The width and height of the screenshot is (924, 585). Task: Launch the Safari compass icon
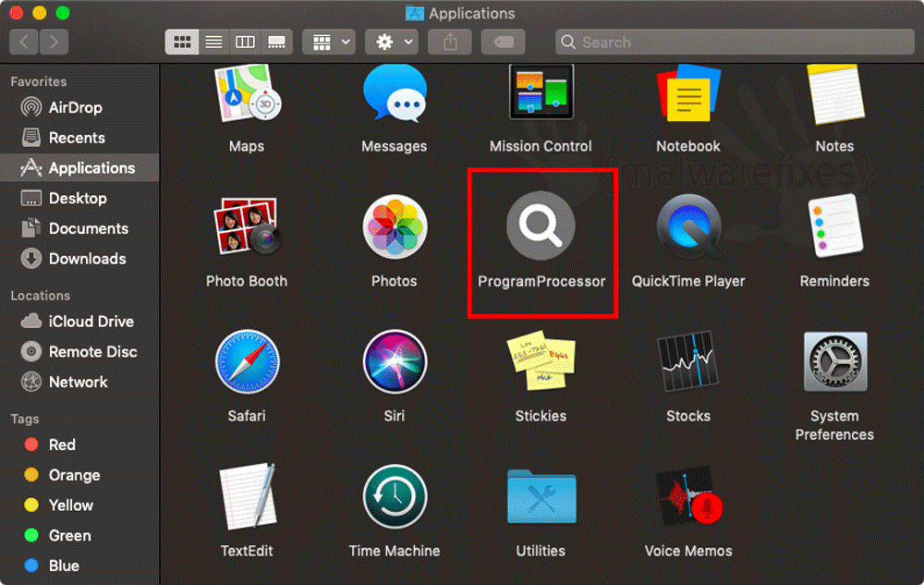(x=247, y=361)
